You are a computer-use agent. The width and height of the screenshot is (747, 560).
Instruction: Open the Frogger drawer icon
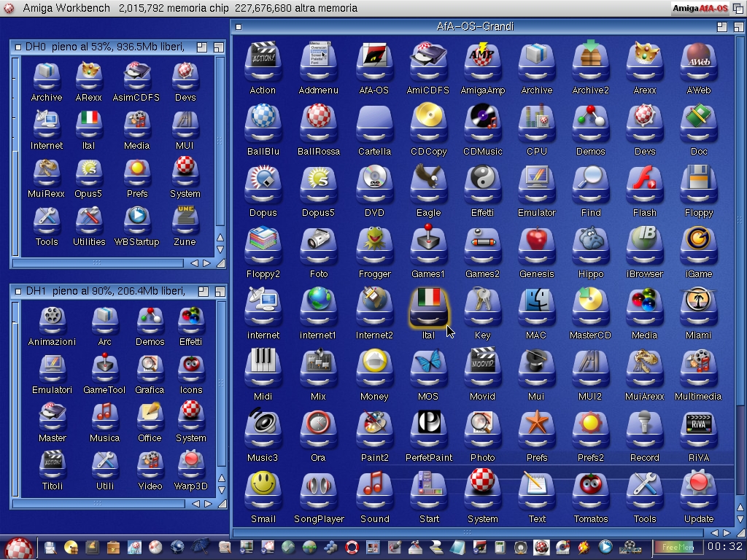(x=374, y=246)
